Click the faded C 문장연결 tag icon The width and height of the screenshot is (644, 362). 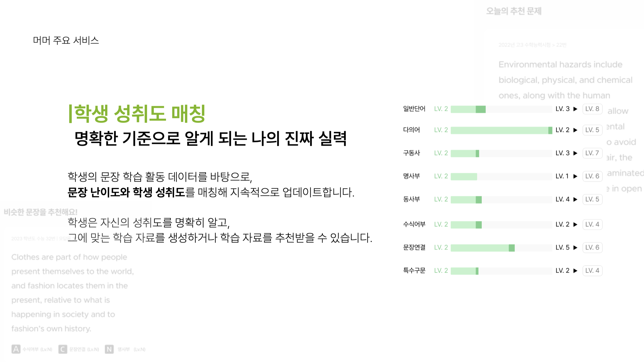tap(63, 349)
